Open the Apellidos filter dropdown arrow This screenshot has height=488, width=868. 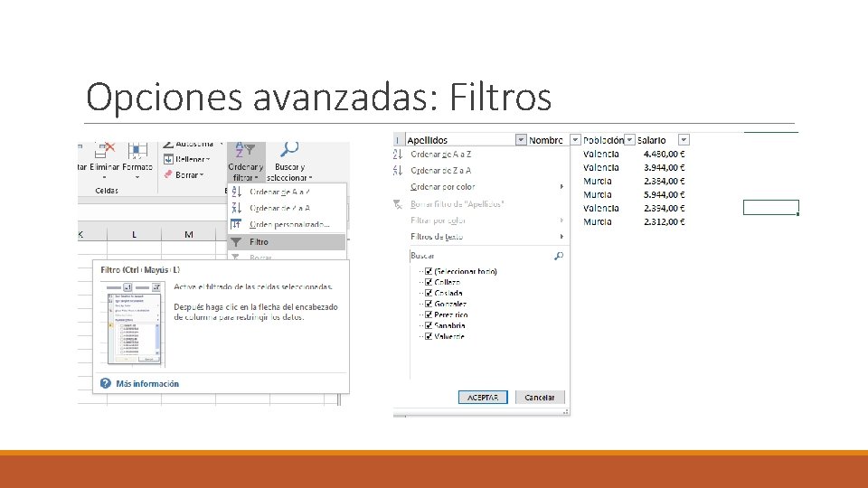point(521,140)
